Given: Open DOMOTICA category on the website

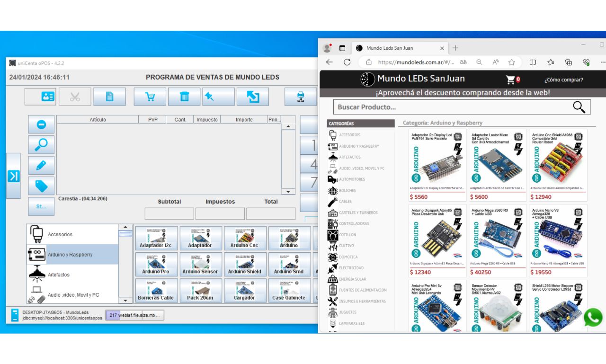Looking at the screenshot, I should click(348, 257).
